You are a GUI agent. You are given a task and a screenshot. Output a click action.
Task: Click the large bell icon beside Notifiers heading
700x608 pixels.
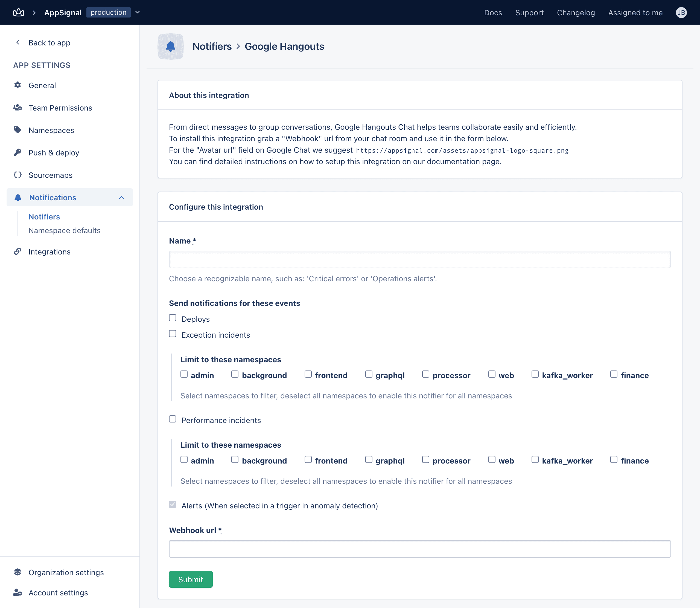pos(171,47)
